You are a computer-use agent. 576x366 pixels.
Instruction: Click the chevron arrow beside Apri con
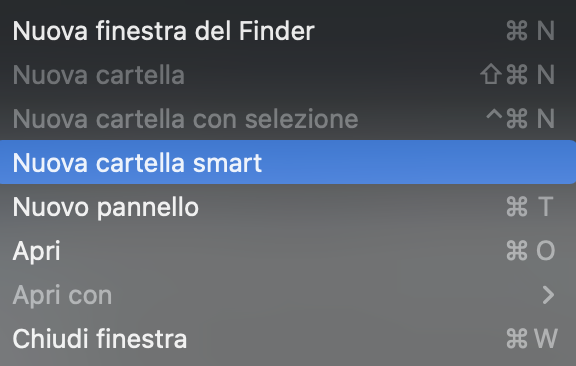point(548,295)
